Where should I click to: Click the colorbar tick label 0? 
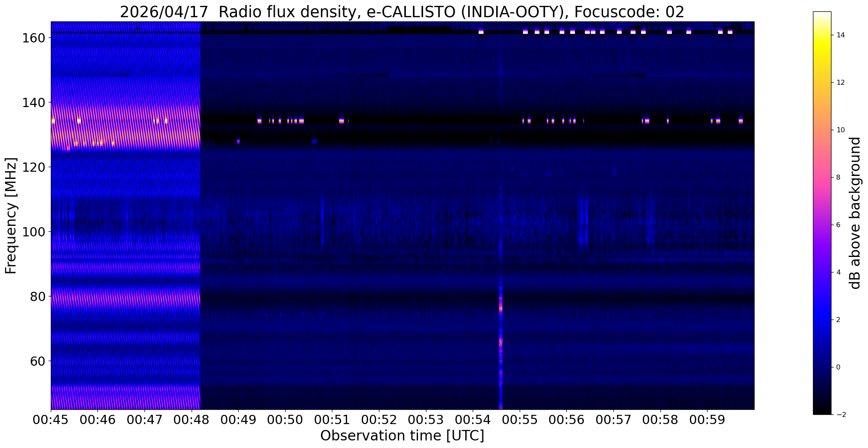(x=839, y=367)
